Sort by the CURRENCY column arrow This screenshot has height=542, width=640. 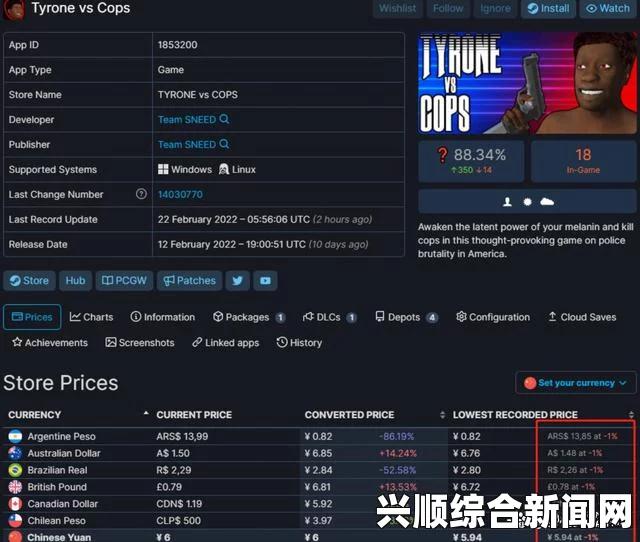146,413
